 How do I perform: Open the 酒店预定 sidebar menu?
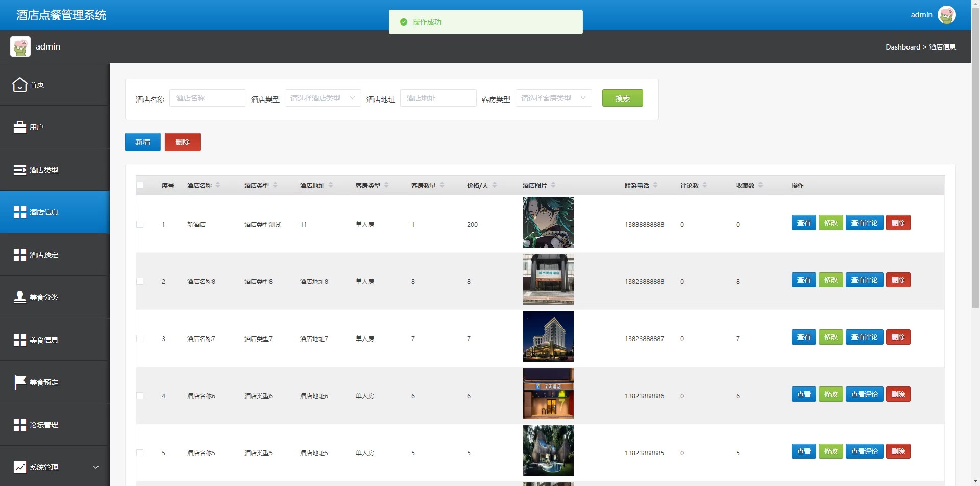55,255
